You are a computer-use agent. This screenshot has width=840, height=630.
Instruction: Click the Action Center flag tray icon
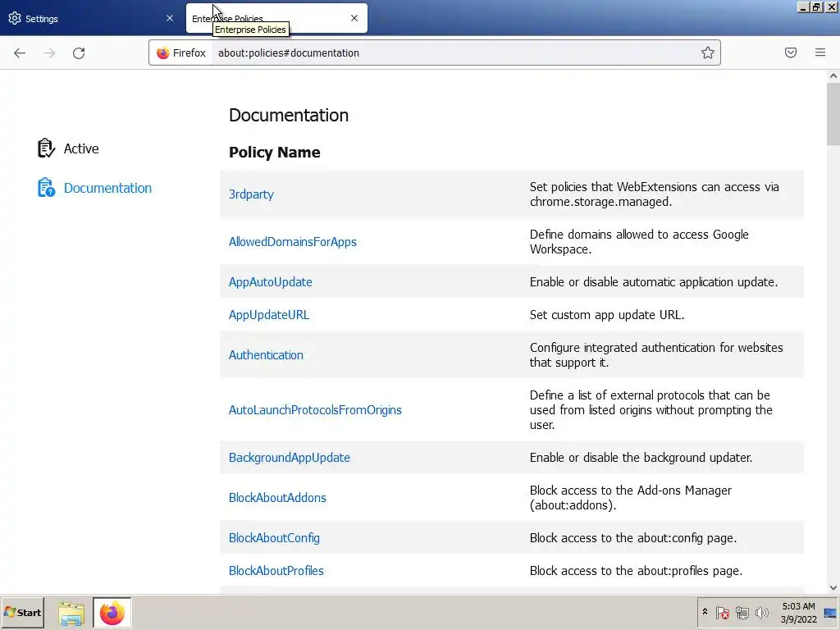point(722,612)
